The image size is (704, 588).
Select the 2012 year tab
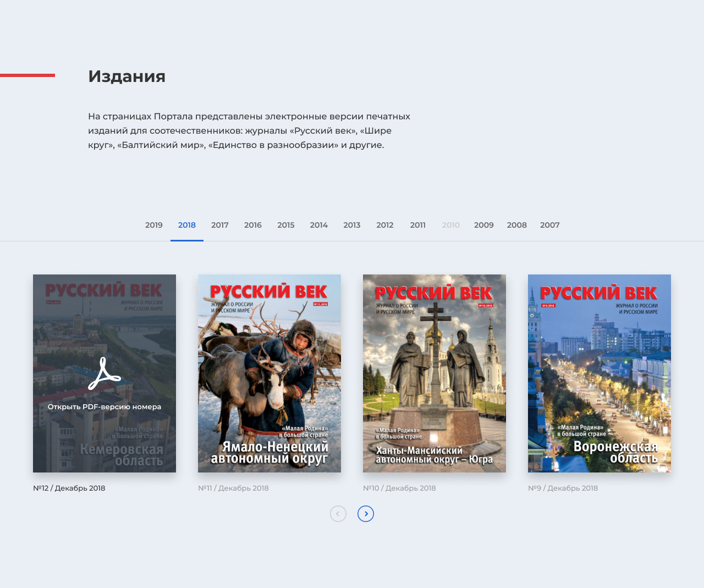click(x=385, y=225)
